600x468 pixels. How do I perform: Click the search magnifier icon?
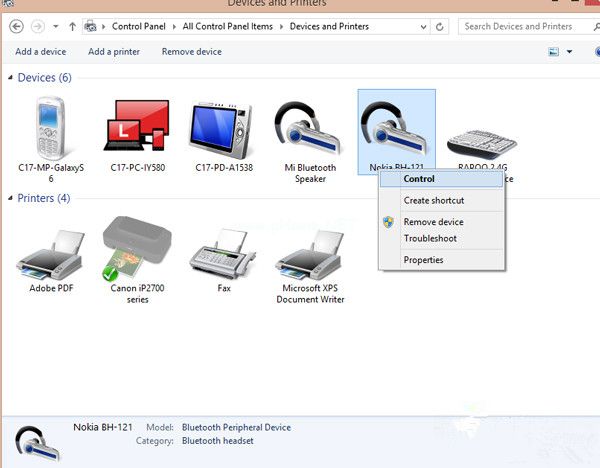(x=597, y=27)
